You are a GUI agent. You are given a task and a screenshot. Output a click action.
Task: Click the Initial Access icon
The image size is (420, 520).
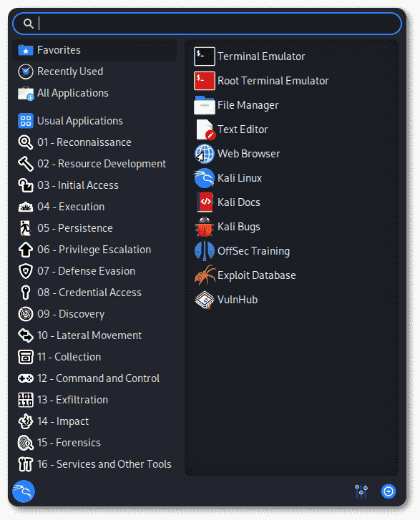point(26,185)
